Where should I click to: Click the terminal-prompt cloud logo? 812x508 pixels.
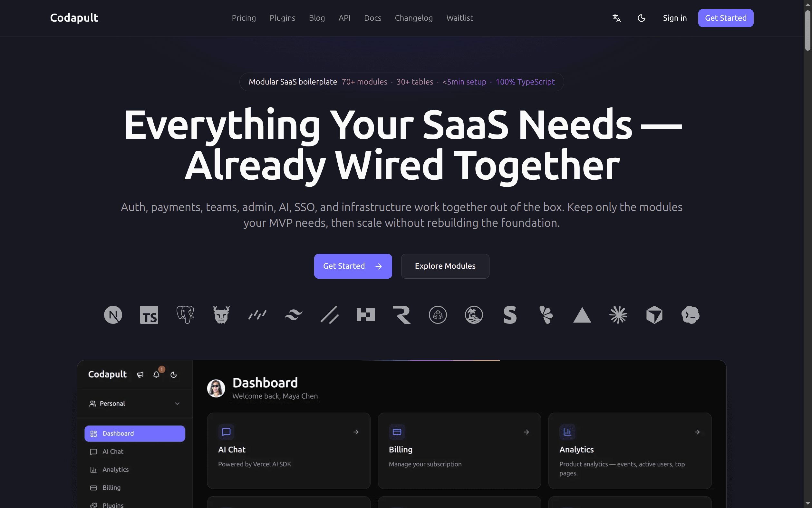pos(691,315)
